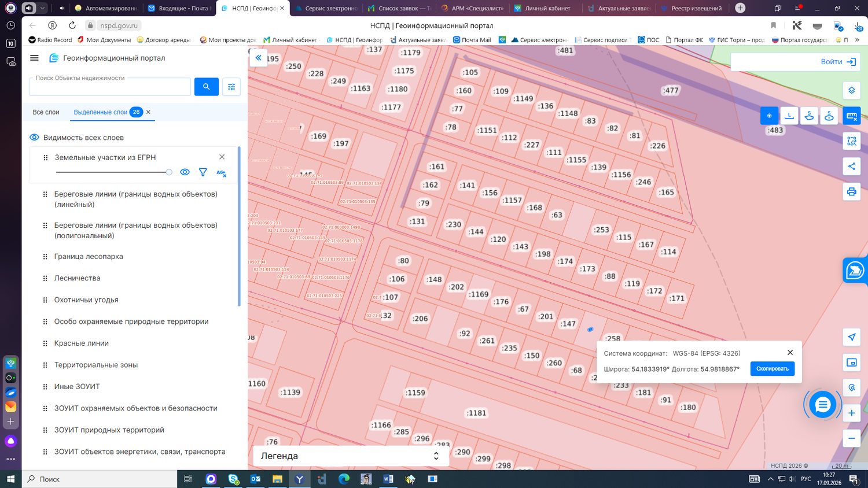Open the map layers button

(x=851, y=90)
